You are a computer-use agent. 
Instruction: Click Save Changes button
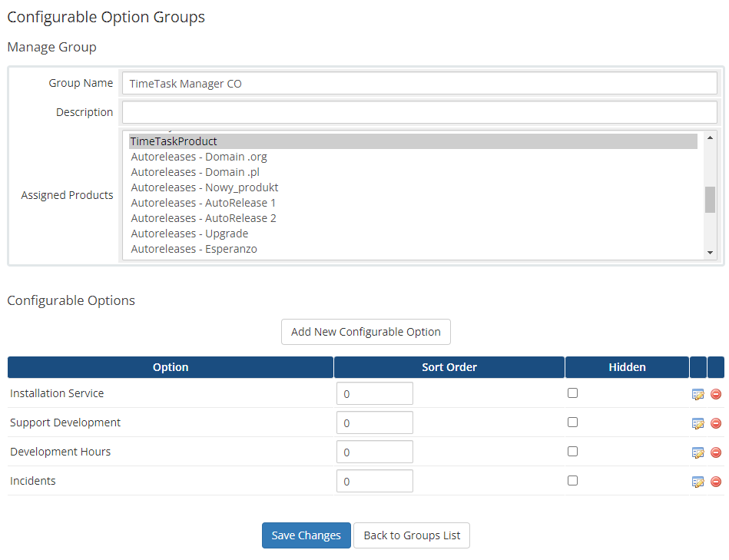point(307,535)
